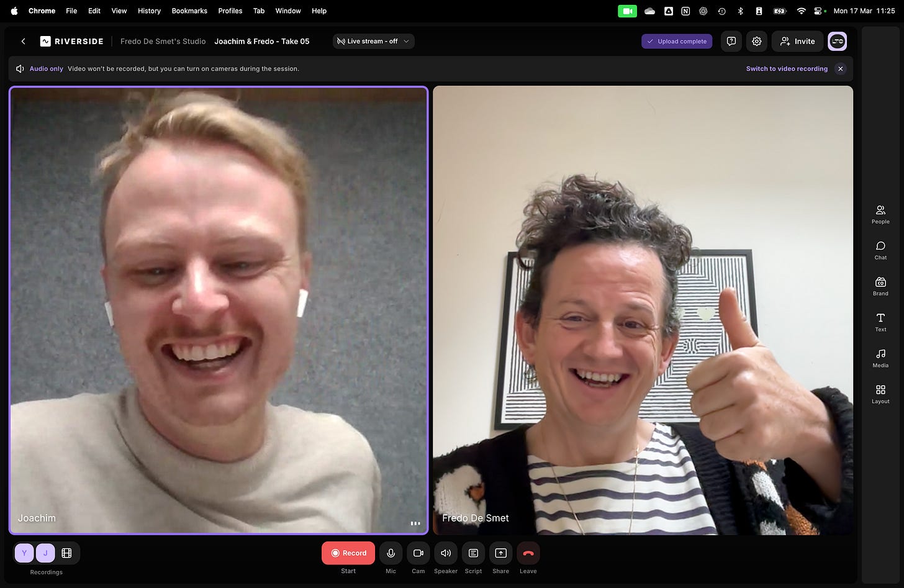Click the Riverside logo
This screenshot has width=904, height=588.
72,41
